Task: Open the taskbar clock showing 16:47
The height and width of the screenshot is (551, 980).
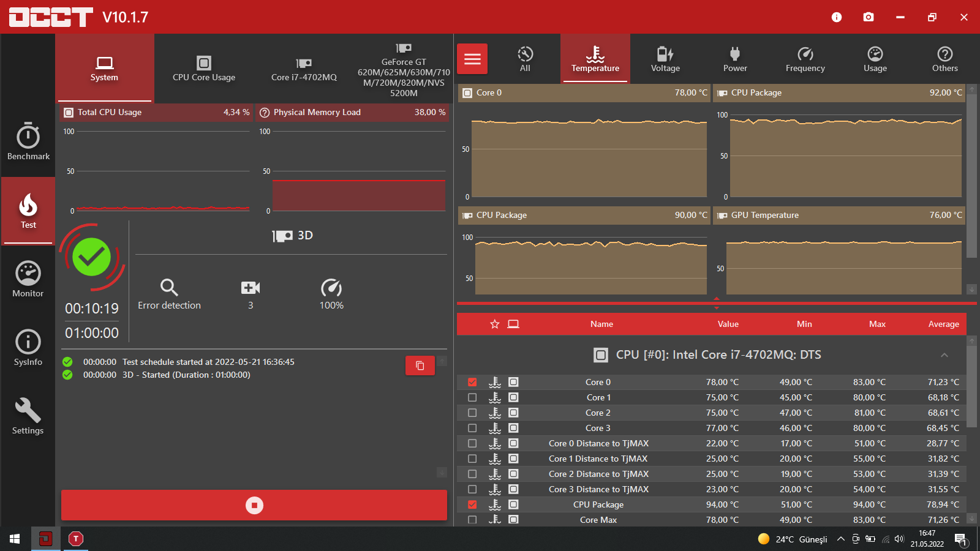Action: (927, 539)
